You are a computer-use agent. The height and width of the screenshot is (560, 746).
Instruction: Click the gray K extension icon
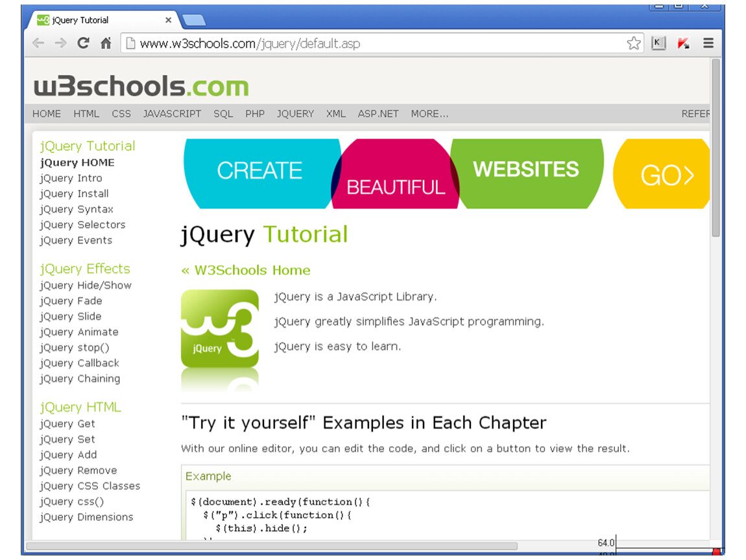[658, 43]
